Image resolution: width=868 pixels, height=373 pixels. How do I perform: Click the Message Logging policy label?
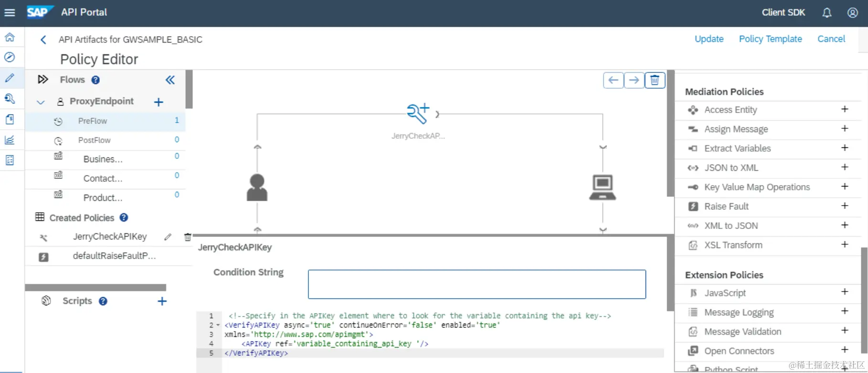pos(739,312)
